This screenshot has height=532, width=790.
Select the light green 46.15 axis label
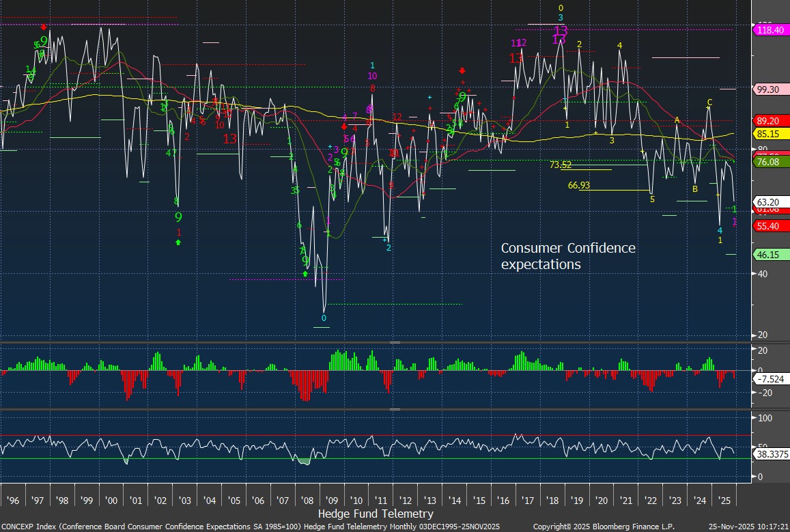[769, 254]
